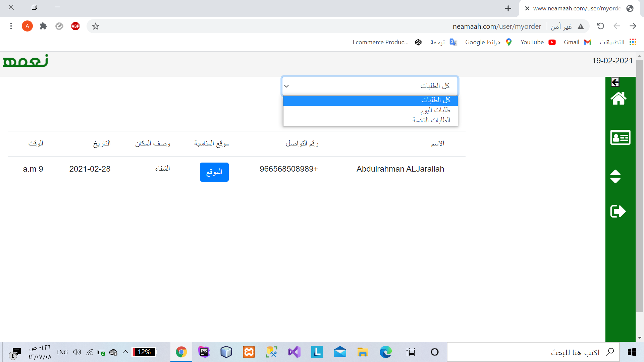644x362 pixels.
Task: Open the Chrome extensions puzzle icon
Action: [x=43, y=26]
